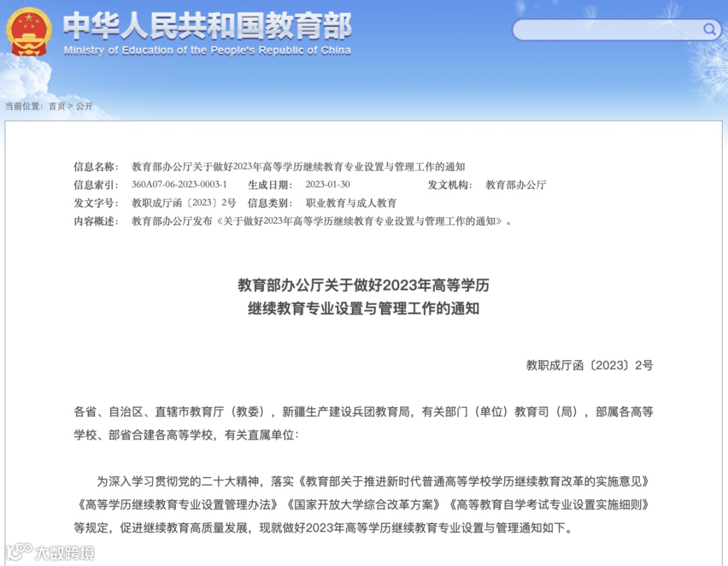The width and height of the screenshot is (728, 566).
Task: Click the 信息索引 label
Action: click(x=96, y=185)
